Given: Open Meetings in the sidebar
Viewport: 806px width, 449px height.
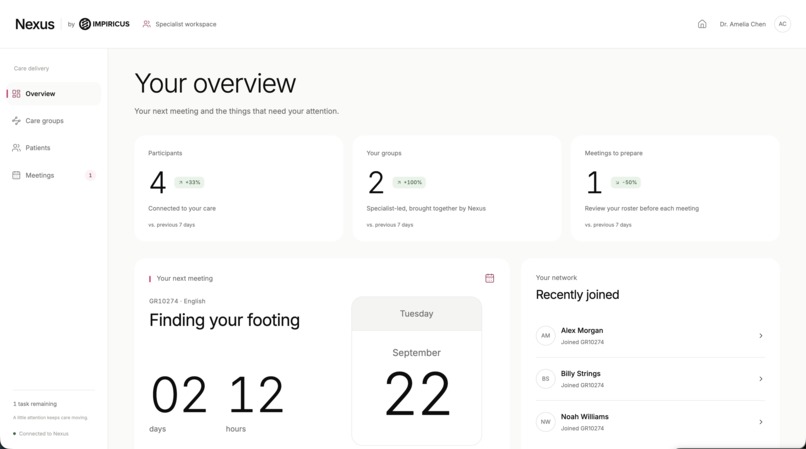Looking at the screenshot, I should pyautogui.click(x=53, y=175).
